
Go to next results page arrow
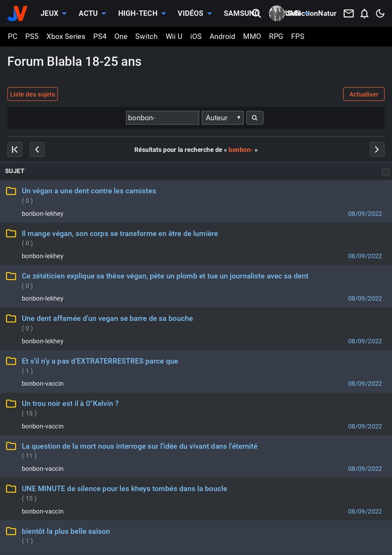pos(377,149)
